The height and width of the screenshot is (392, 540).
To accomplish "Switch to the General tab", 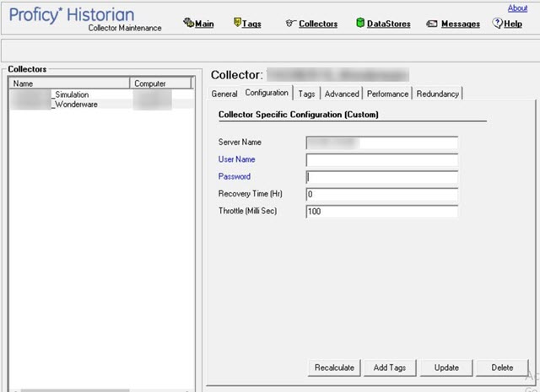I will [x=224, y=94].
